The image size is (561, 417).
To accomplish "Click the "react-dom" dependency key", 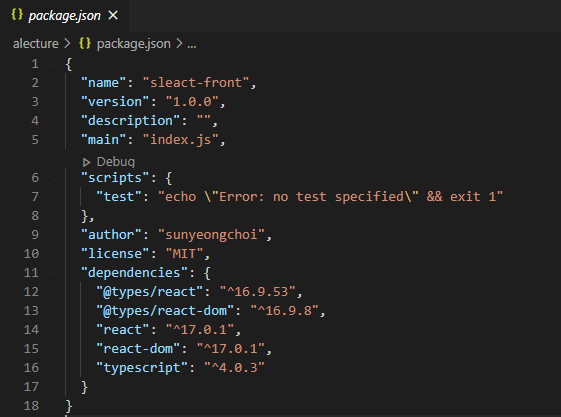I will 138,348.
